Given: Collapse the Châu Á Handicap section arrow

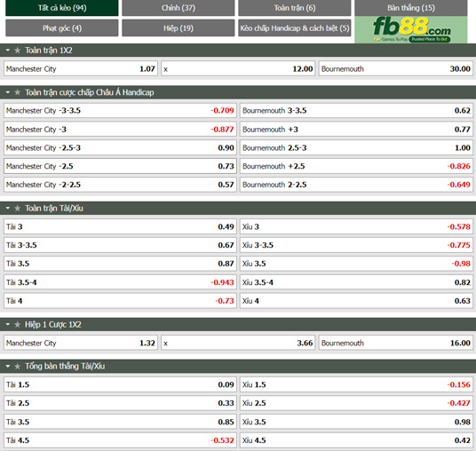Looking at the screenshot, I should 8,92.
